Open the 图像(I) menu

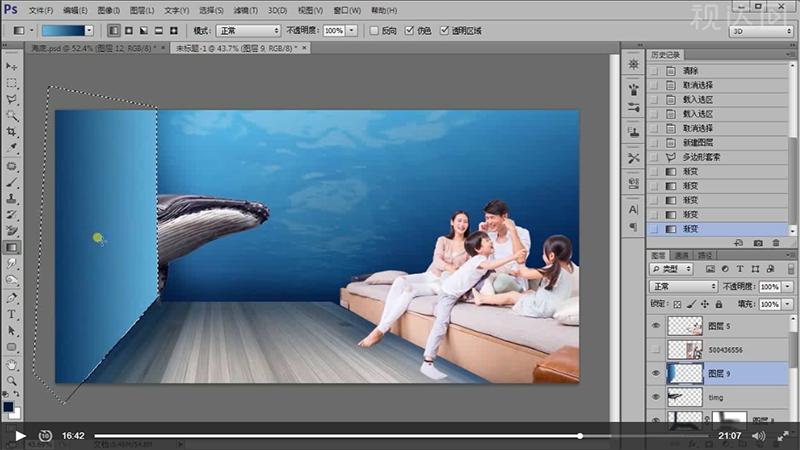tap(108, 10)
